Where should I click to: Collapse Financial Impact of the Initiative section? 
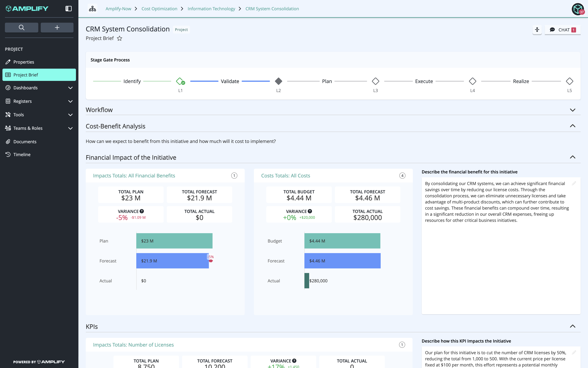572,157
